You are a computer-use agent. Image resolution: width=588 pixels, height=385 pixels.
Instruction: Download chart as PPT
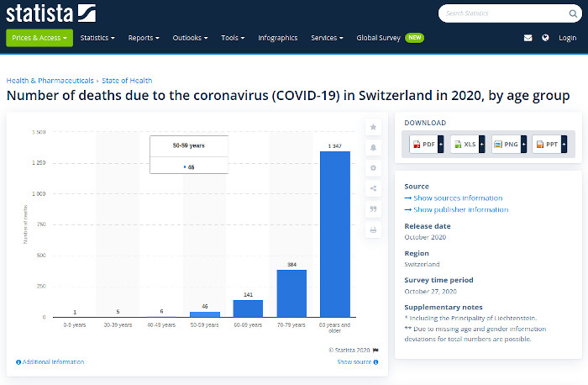click(547, 144)
